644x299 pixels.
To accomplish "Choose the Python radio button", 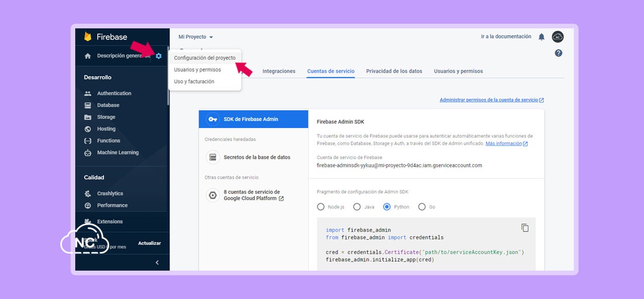I will click(387, 207).
